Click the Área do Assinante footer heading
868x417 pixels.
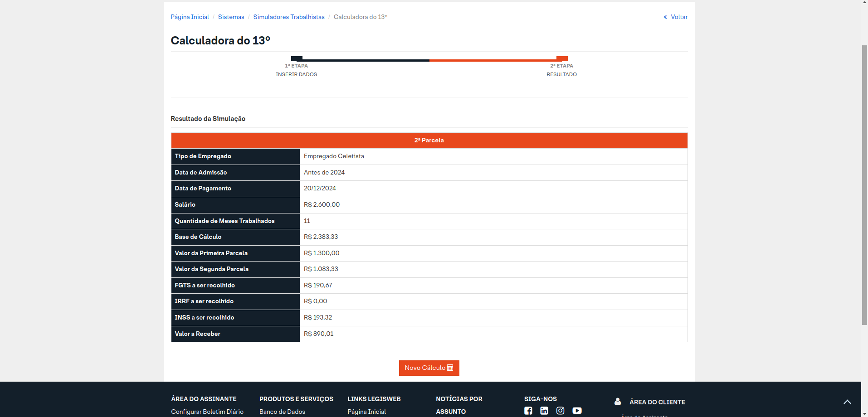tap(204, 399)
